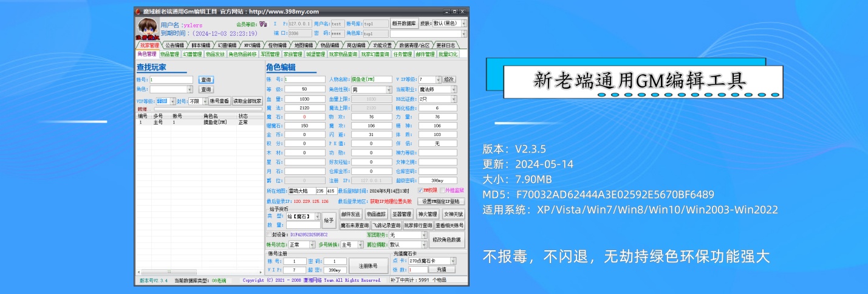This screenshot has width=868, height=294.
Task: Click the 魔石来源查询 button
Action: [x=354, y=225]
